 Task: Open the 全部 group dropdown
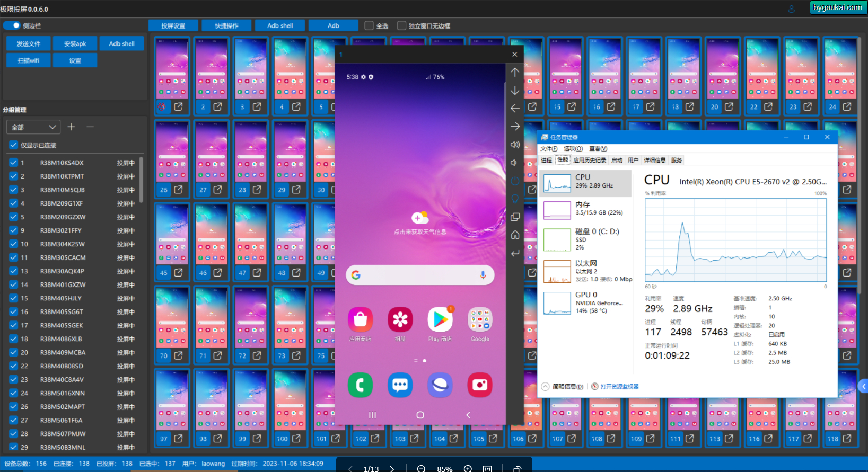pos(33,127)
